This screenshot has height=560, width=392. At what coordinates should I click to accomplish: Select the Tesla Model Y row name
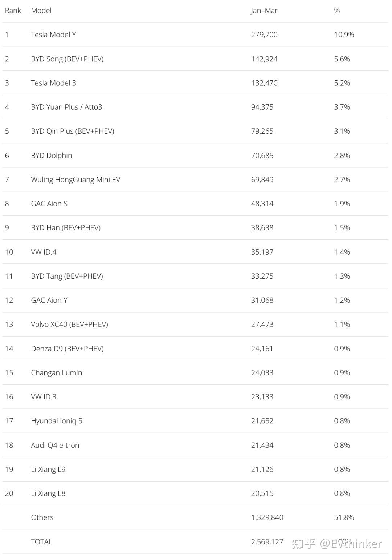(53, 35)
